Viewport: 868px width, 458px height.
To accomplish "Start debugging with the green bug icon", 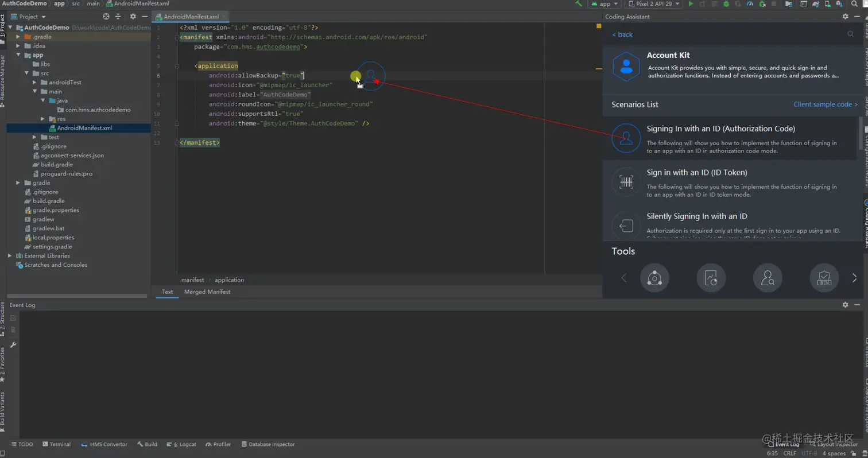I will click(x=726, y=4).
